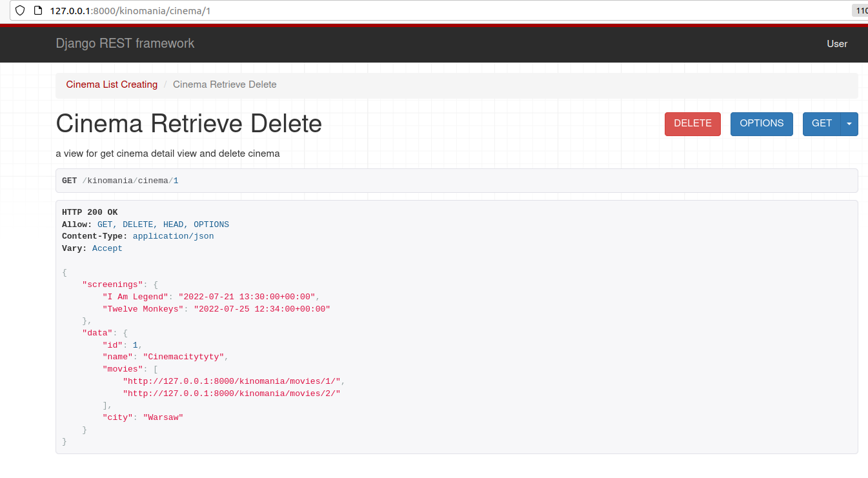Click the HTTP 200 OK status line
This screenshot has width=868, height=478.
90,212
